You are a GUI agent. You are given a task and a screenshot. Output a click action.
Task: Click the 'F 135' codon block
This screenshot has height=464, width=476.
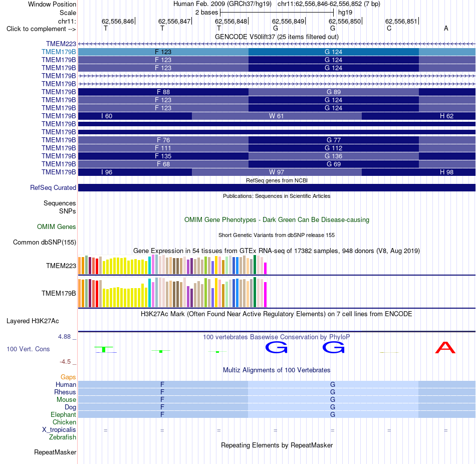tap(163, 156)
